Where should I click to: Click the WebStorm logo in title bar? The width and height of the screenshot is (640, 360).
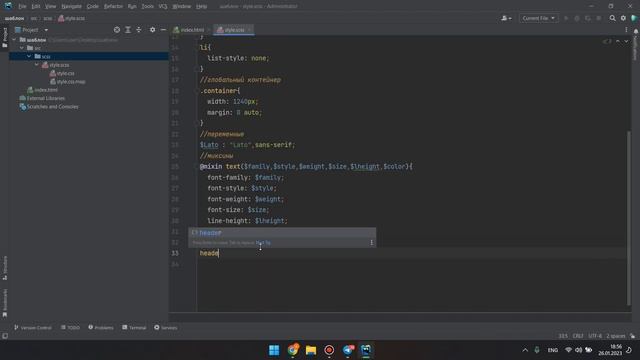(x=8, y=6)
